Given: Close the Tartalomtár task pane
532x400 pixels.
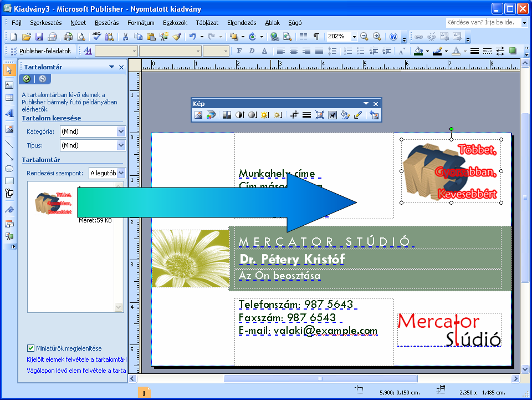Looking at the screenshot, I should [x=121, y=67].
